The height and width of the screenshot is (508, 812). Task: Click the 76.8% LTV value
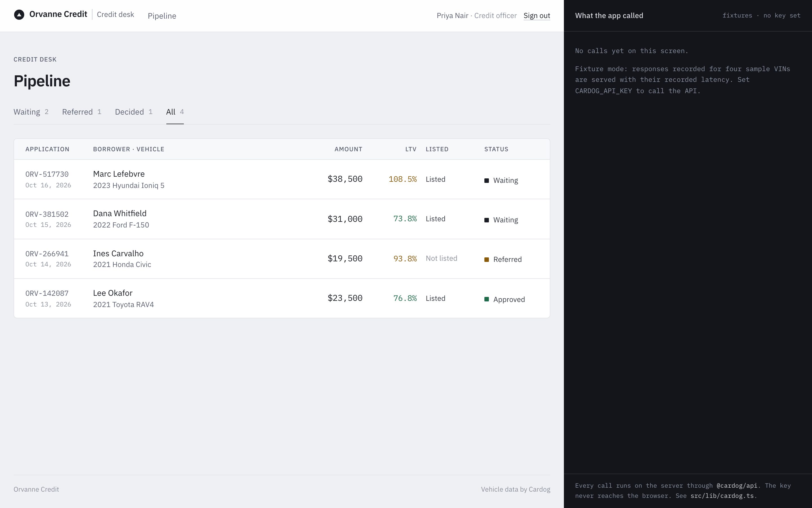[405, 298]
